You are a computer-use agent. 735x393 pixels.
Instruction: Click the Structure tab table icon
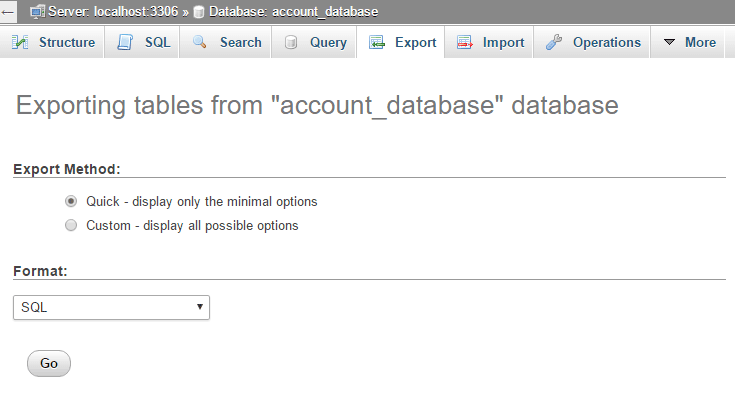coord(20,42)
